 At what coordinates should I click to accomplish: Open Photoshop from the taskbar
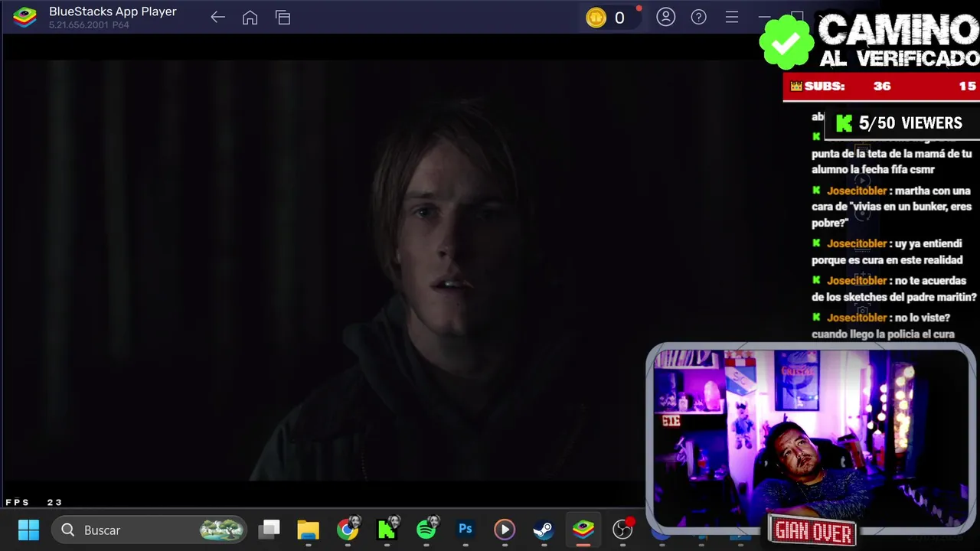[465, 529]
